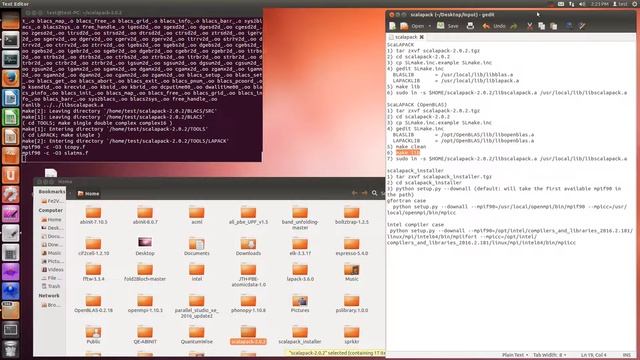The image size is (640, 360).
Task: Select the Downloads folder
Action: pyautogui.click(x=248, y=247)
